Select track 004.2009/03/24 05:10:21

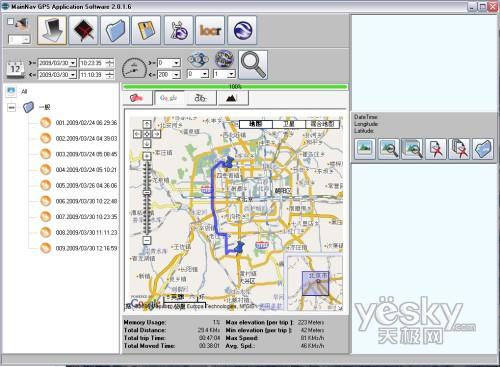[86, 170]
